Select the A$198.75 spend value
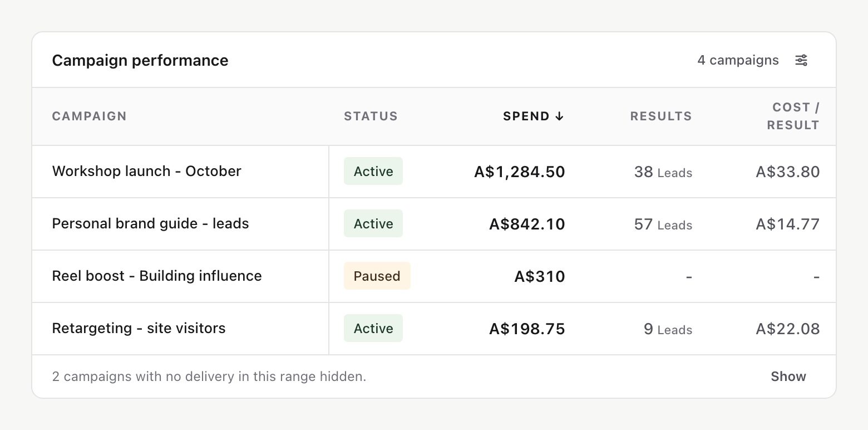The image size is (868, 430). coord(527,329)
